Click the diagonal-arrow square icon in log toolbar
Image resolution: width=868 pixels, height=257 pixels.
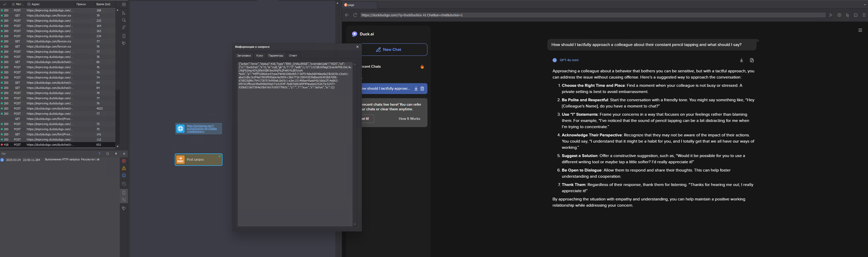coord(124,200)
